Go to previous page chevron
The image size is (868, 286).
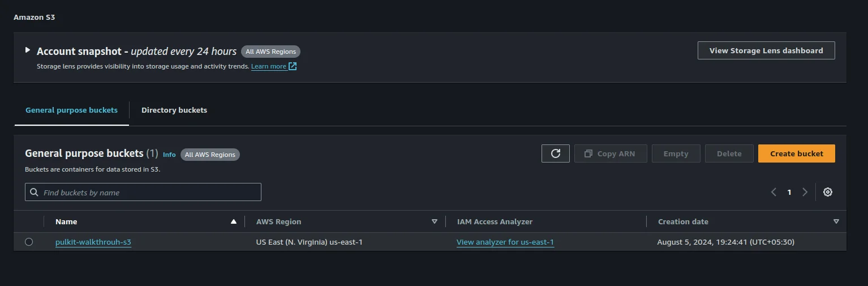(774, 192)
